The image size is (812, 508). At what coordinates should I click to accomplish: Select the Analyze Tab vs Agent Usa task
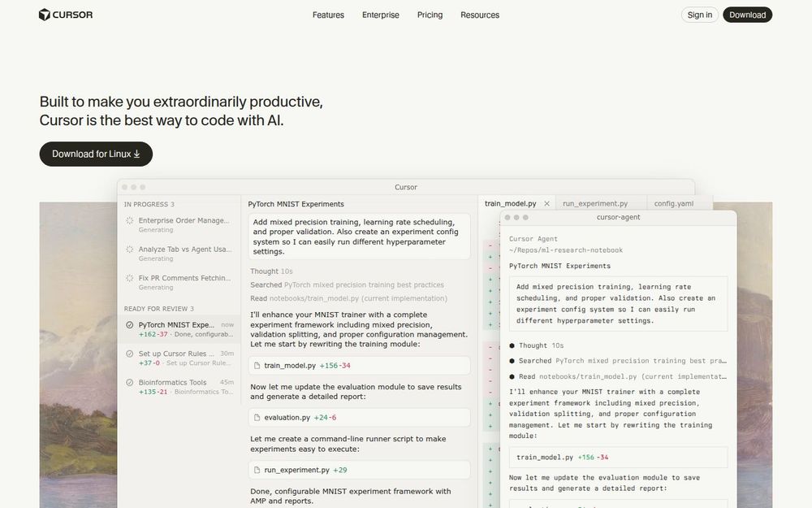click(179, 254)
